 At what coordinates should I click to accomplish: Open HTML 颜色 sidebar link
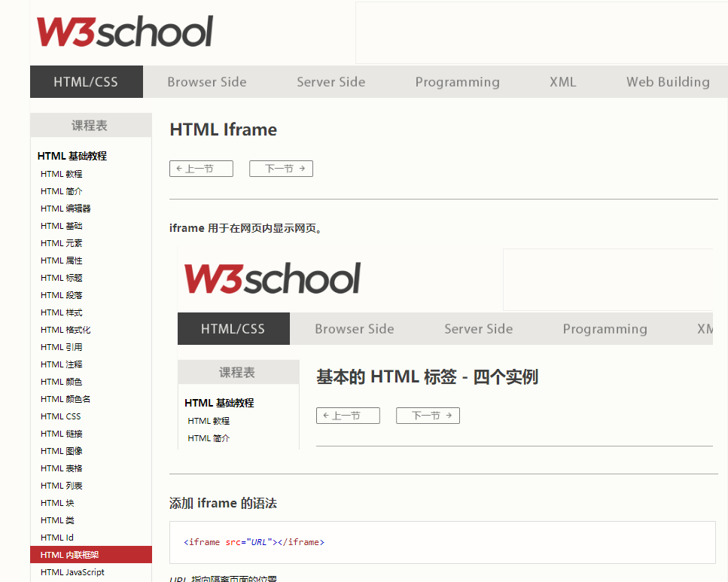pyautogui.click(x=61, y=382)
